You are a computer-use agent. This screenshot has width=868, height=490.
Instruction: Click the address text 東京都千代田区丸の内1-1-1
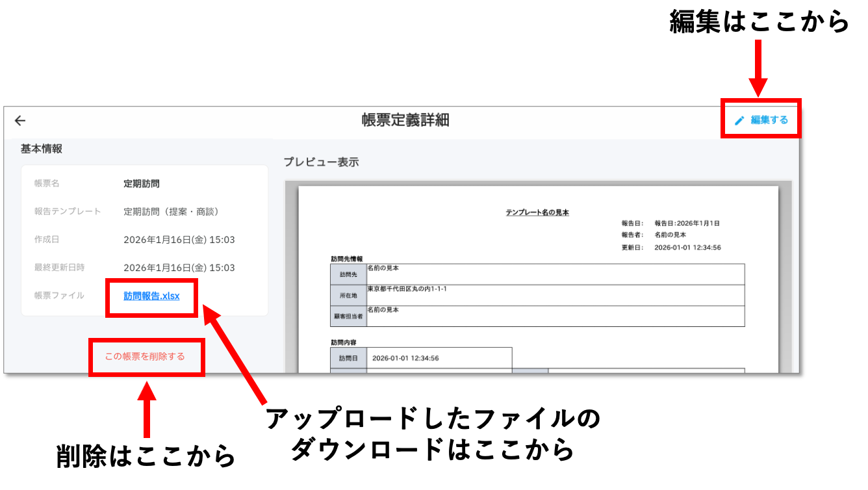click(x=407, y=289)
